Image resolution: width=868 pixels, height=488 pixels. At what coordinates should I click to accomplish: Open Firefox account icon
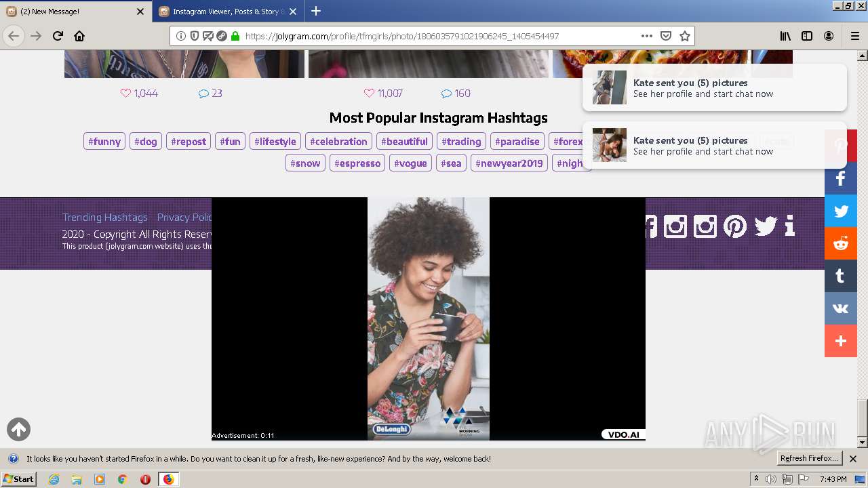pos(829,36)
